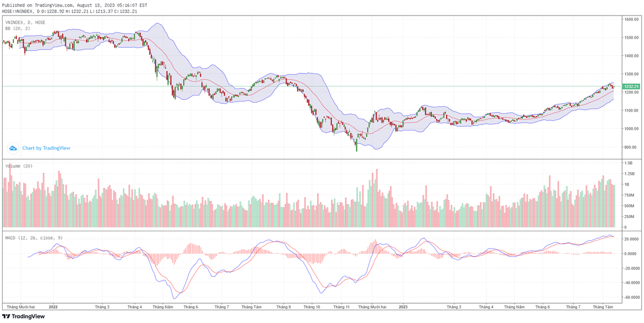Click the "Published on TradingView.com" header text
Screen dimensions: 644x323
pos(38,5)
